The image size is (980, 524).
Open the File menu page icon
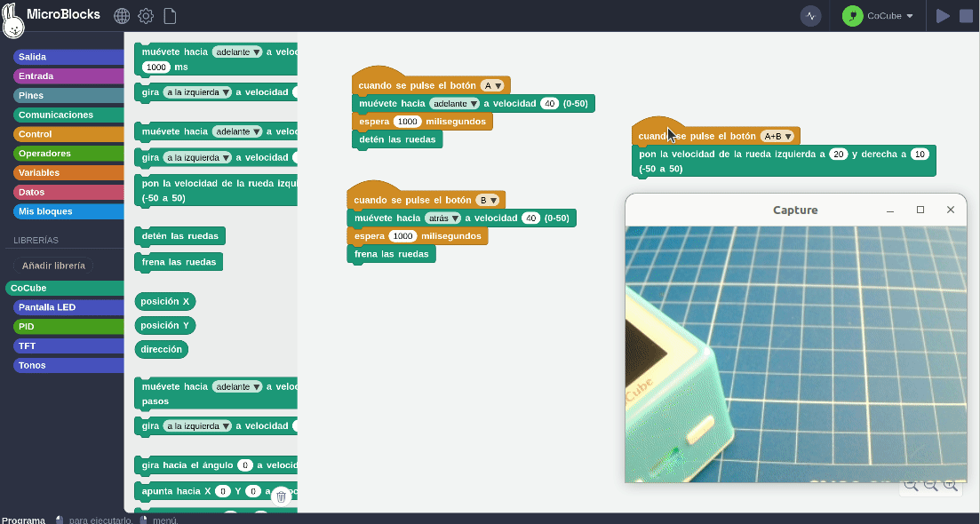(x=170, y=16)
